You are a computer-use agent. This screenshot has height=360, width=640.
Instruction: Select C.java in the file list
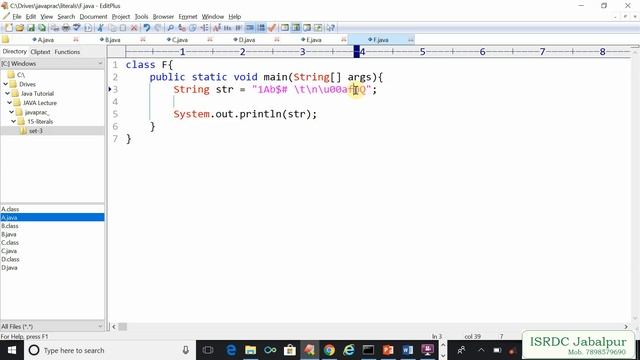click(x=9, y=251)
